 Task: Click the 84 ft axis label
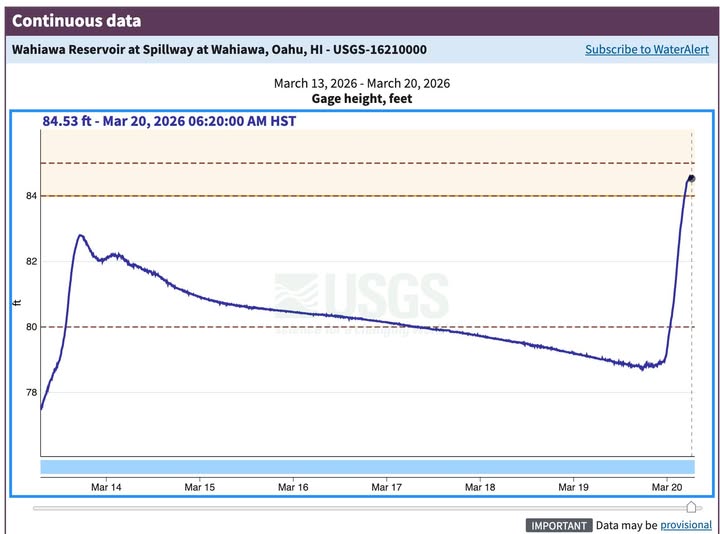pos(31,196)
